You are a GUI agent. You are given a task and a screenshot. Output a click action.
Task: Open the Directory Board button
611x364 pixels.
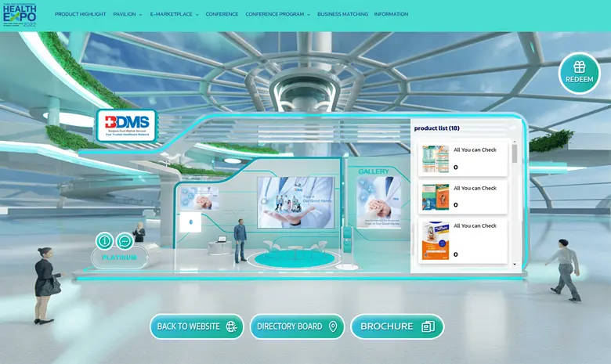click(297, 326)
